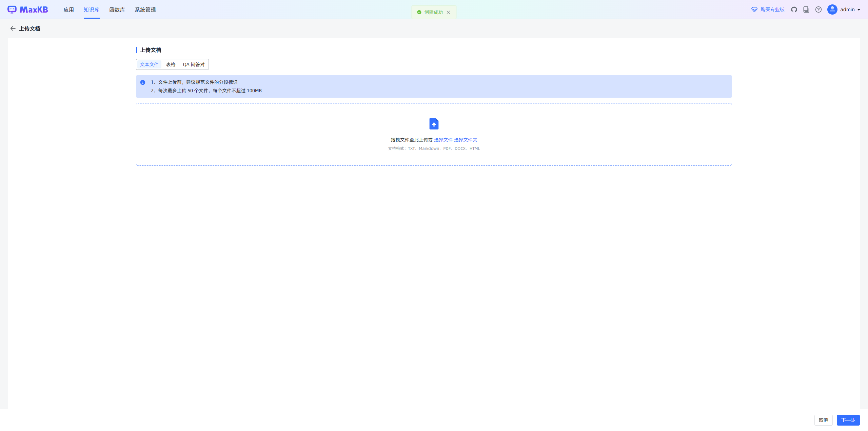Click the MaxKB logo
This screenshot has height=431, width=868.
coord(27,9)
